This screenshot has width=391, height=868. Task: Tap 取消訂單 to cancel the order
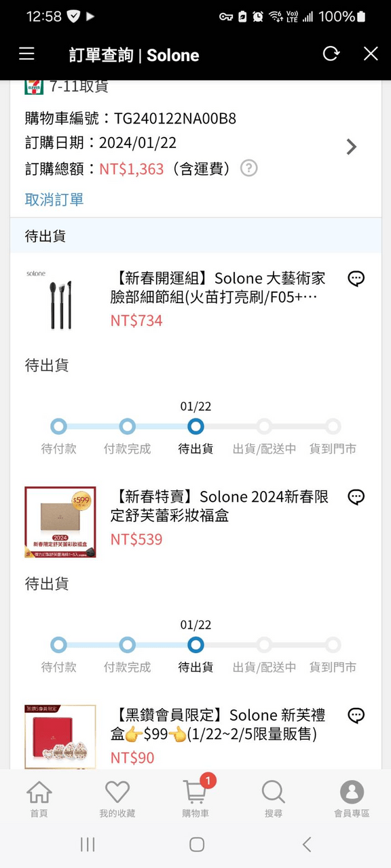(54, 200)
